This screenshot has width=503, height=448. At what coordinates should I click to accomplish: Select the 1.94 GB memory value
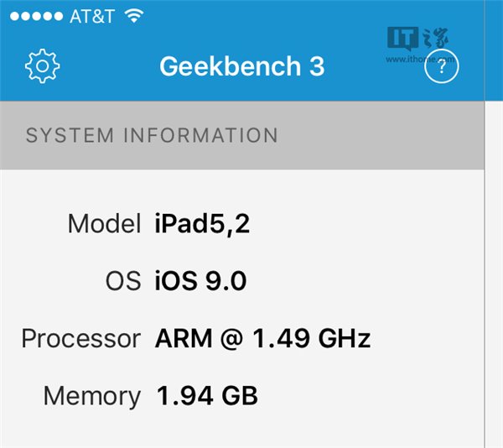tap(207, 395)
